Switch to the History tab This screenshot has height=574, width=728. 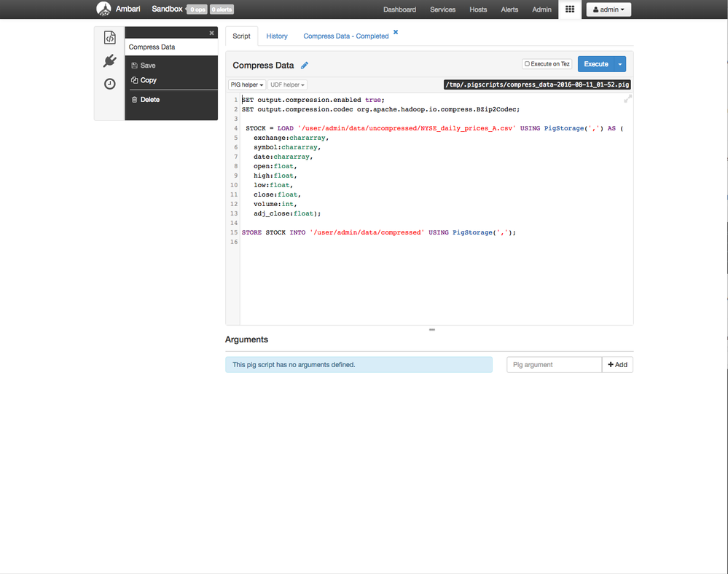point(277,35)
